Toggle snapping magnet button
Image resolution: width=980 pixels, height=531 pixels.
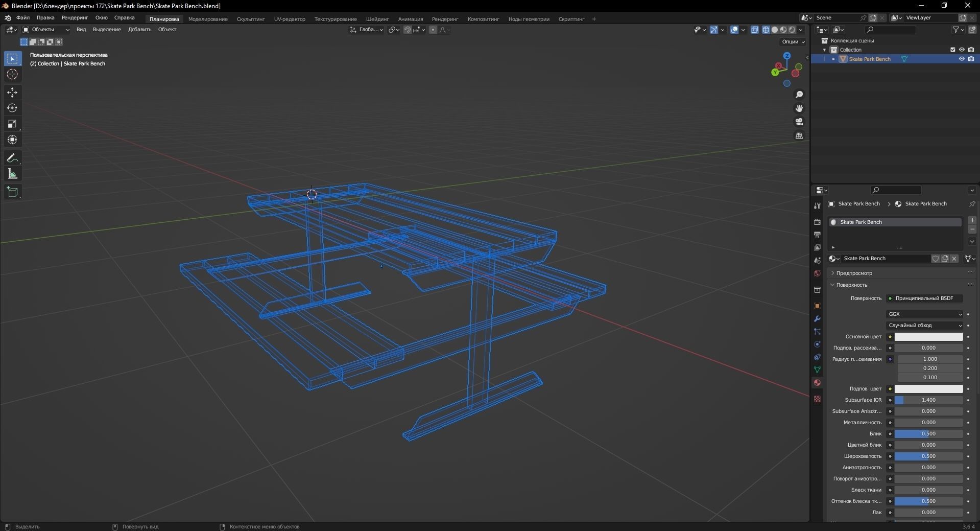[408, 30]
